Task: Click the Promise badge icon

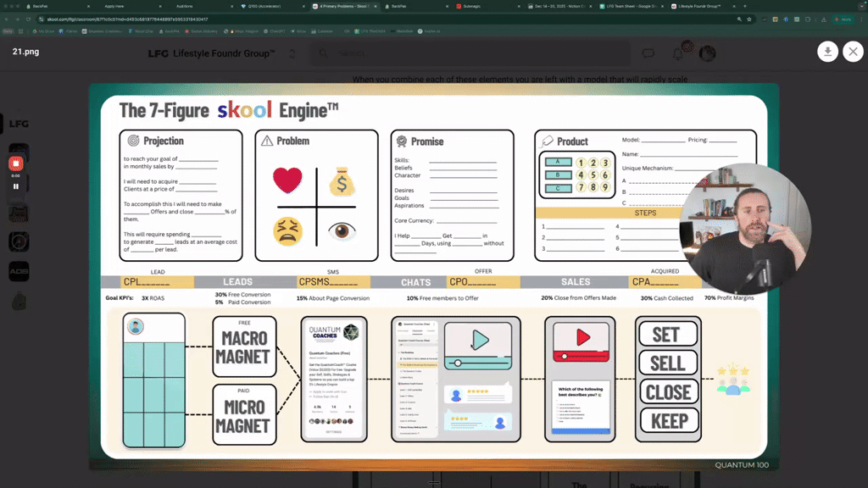Action: point(402,141)
